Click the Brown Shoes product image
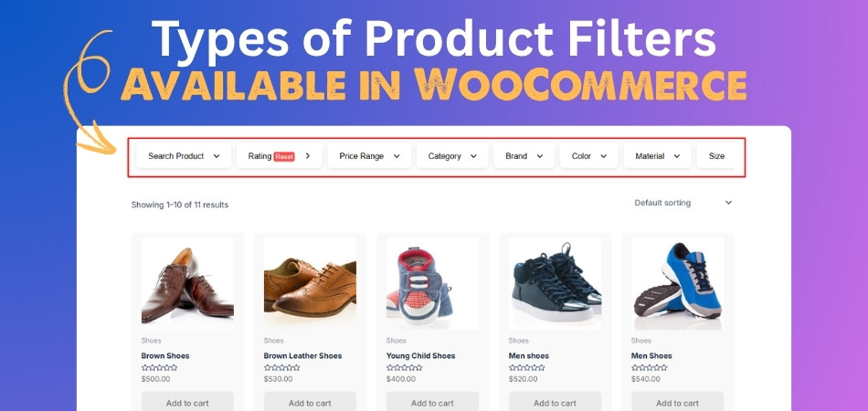This screenshot has height=411, width=868. tap(187, 284)
